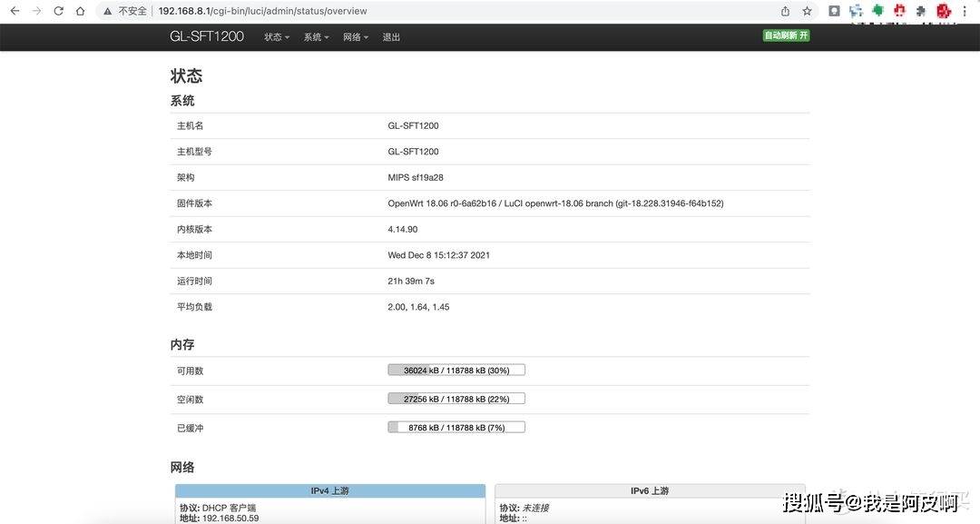
Task: Toggle the 自动刷新 开 auto-refresh badge
Action: pos(786,35)
